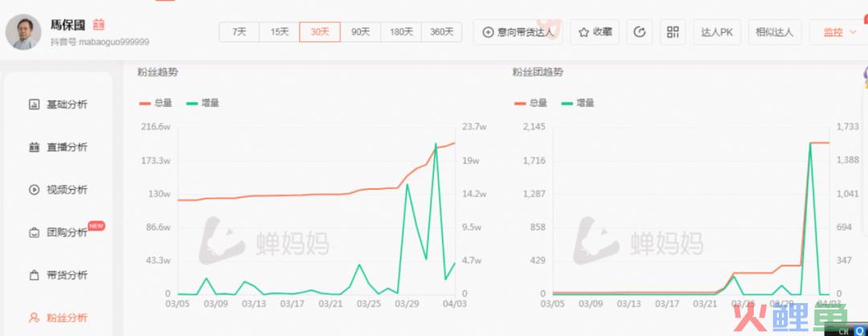Click the refresh data icon button
This screenshot has width=868, height=336.
[x=640, y=32]
